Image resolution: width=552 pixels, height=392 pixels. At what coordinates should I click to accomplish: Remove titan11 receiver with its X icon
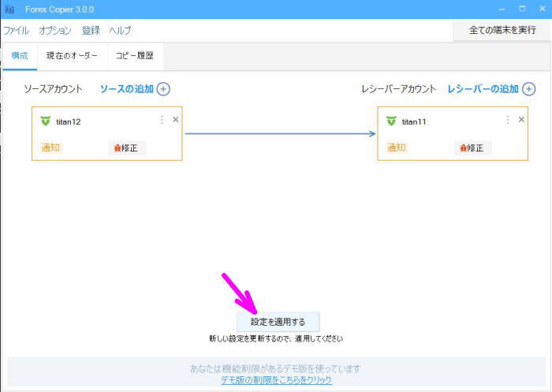point(521,120)
